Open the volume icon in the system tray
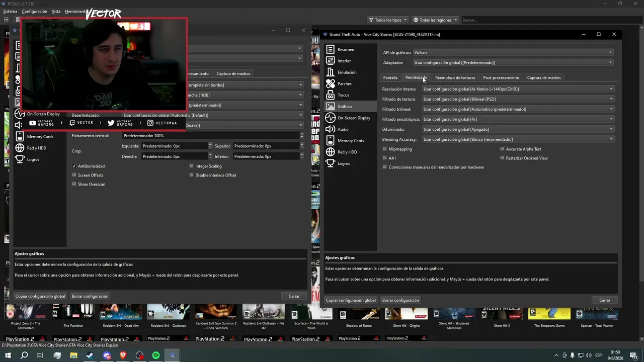 coord(589,355)
